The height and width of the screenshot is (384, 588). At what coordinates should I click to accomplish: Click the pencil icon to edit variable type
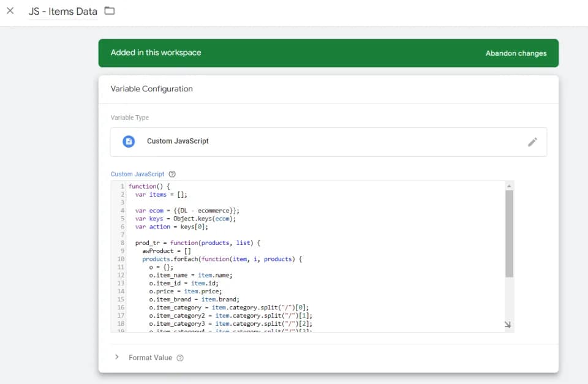pyautogui.click(x=532, y=142)
